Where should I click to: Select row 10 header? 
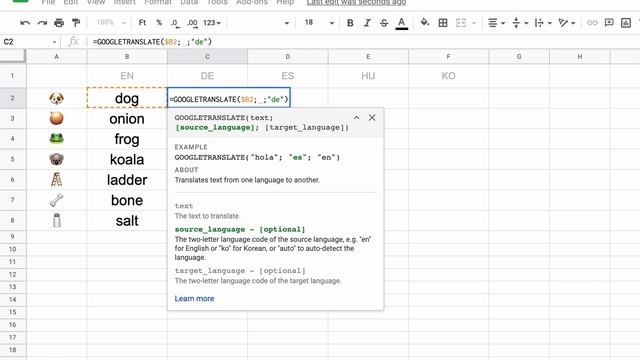coord(13,249)
